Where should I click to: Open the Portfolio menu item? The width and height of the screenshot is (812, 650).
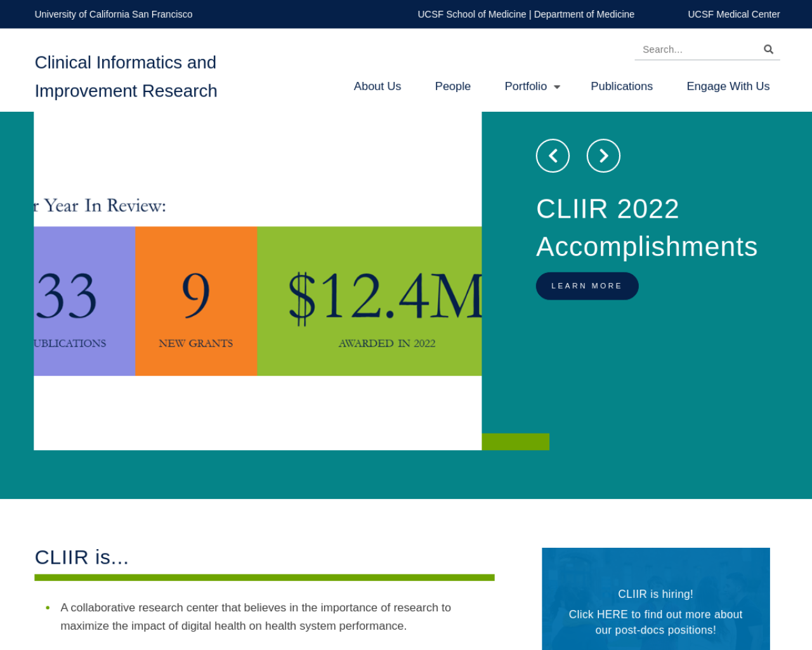click(x=525, y=86)
